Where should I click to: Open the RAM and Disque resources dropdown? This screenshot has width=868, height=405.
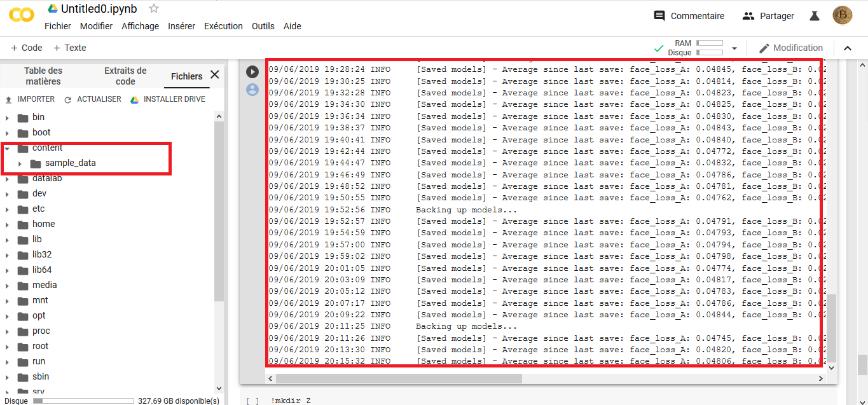click(736, 48)
